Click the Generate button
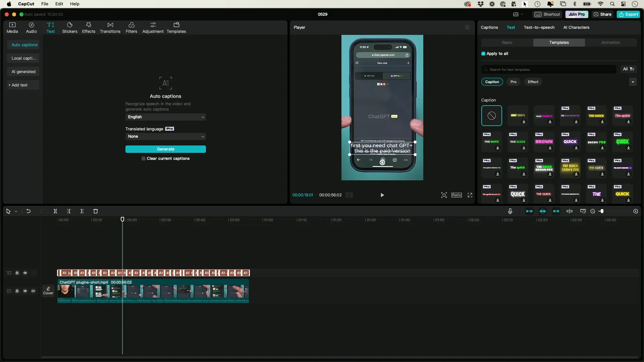This screenshot has width=644, height=362. 166,149
